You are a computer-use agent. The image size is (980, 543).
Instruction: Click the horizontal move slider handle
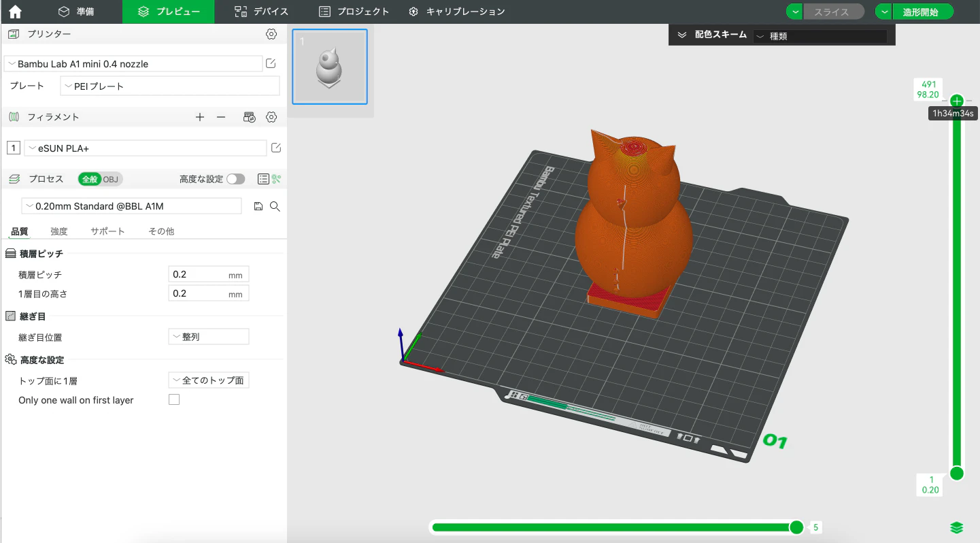pyautogui.click(x=796, y=527)
